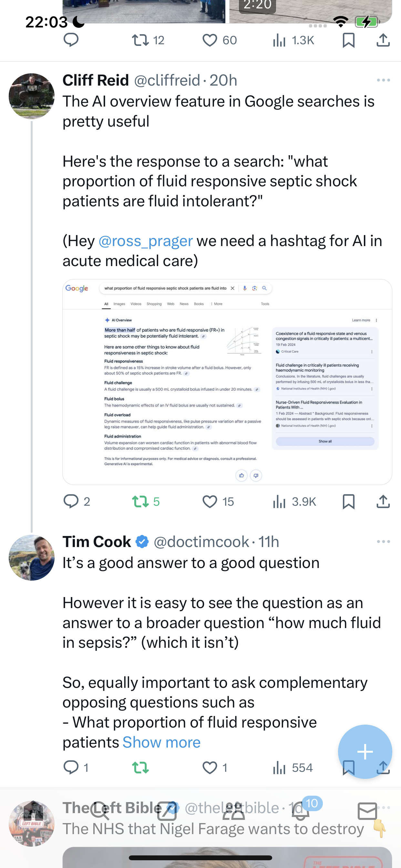
Task: Reply to Tim Cook's tweet
Action: coord(71,768)
